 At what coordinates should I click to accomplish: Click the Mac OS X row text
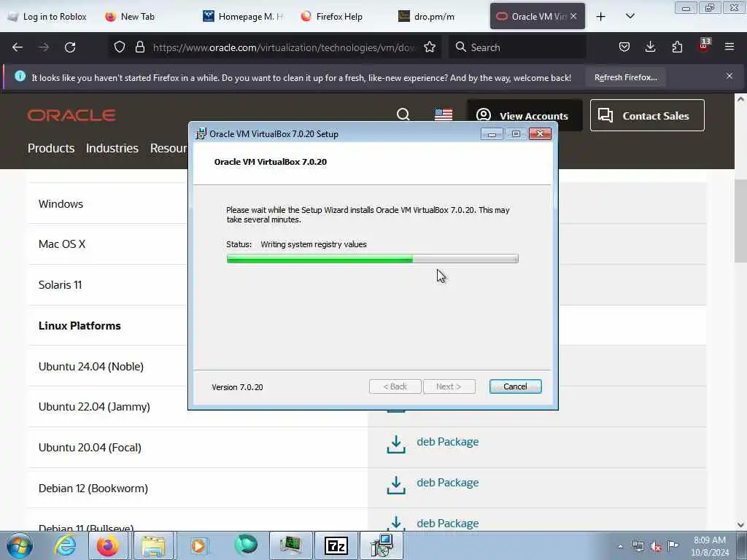(x=62, y=244)
